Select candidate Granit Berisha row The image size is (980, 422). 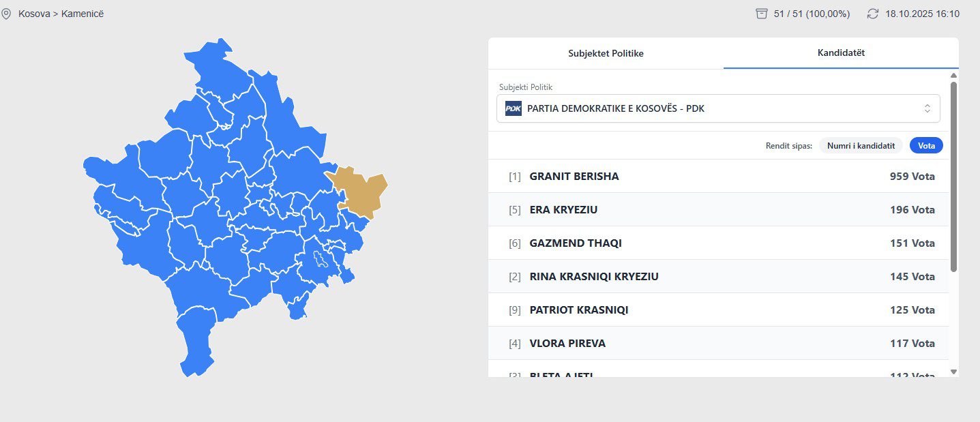point(718,177)
